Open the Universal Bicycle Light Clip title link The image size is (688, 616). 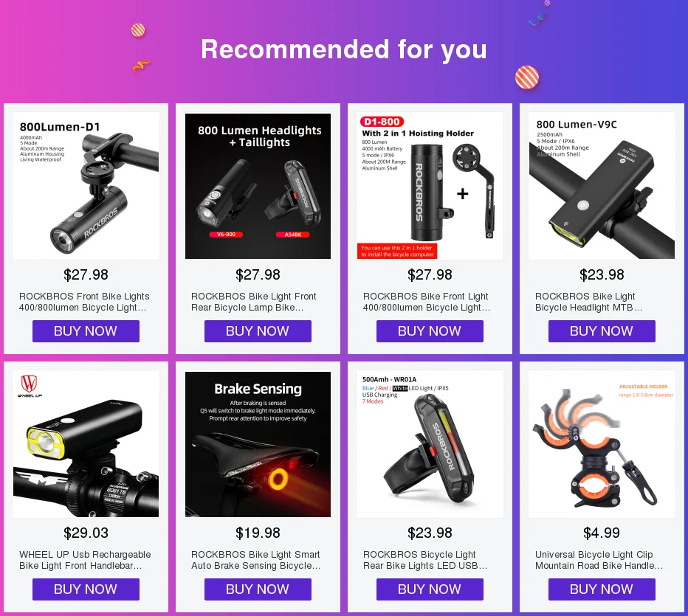coord(599,561)
